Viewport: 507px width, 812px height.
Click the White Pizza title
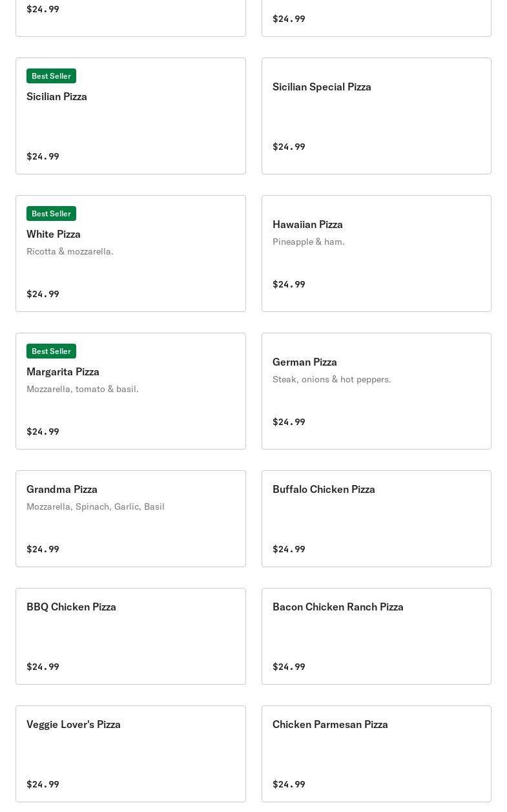click(x=54, y=234)
